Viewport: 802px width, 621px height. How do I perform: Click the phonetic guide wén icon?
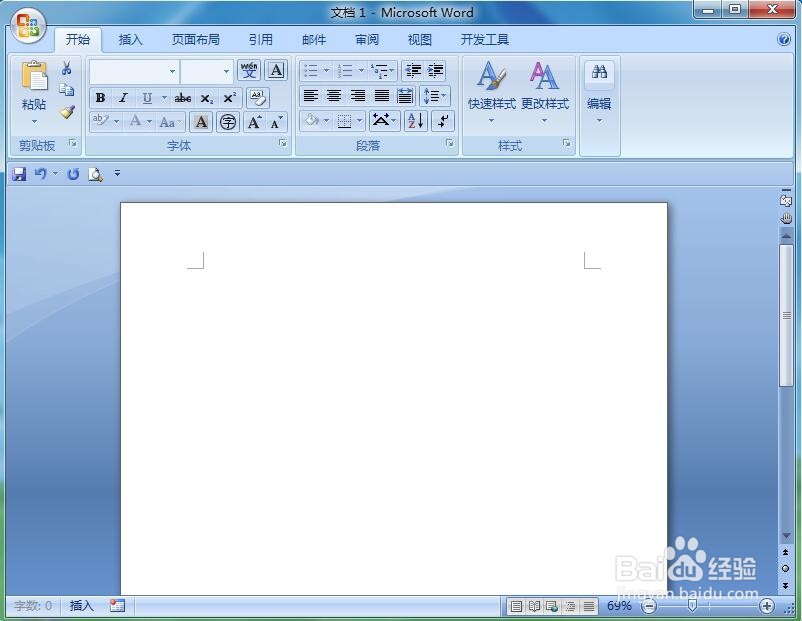point(249,71)
